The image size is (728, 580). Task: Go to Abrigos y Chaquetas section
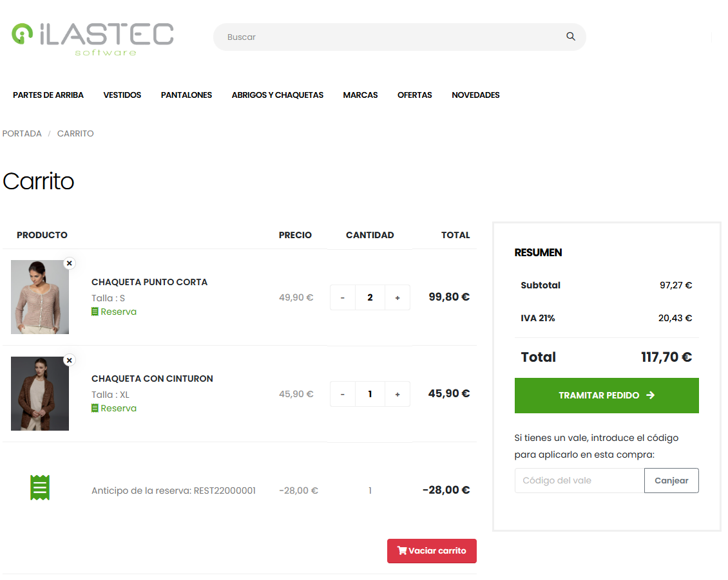pyautogui.click(x=278, y=95)
